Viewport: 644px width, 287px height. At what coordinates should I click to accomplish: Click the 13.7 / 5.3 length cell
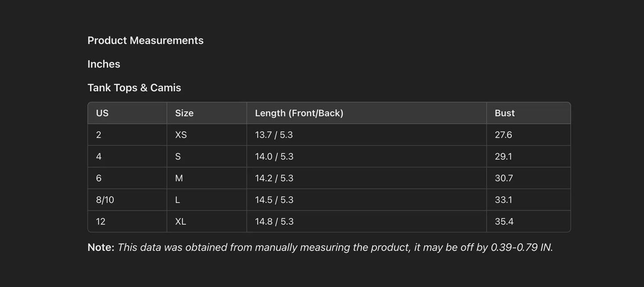(274, 135)
